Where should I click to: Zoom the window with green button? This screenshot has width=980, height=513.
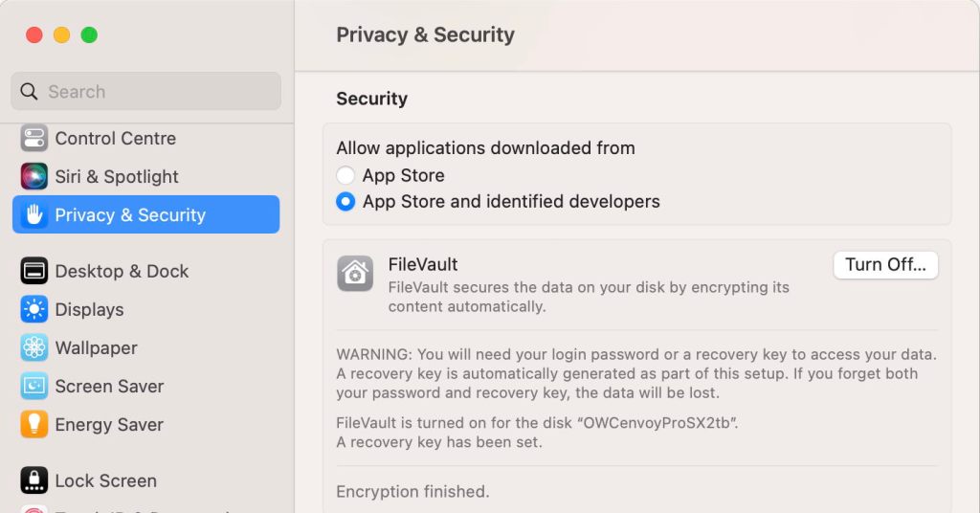(x=89, y=35)
